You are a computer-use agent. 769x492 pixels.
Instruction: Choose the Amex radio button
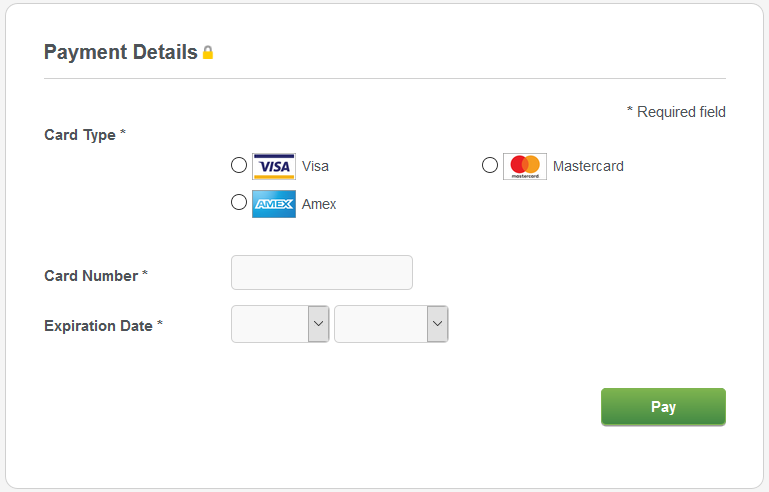(x=239, y=202)
